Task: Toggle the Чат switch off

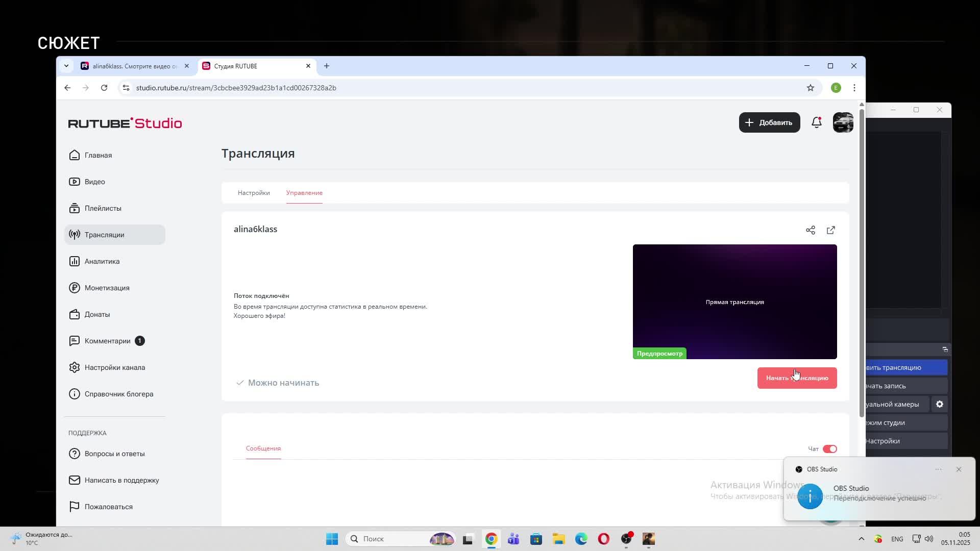Action: click(829, 449)
